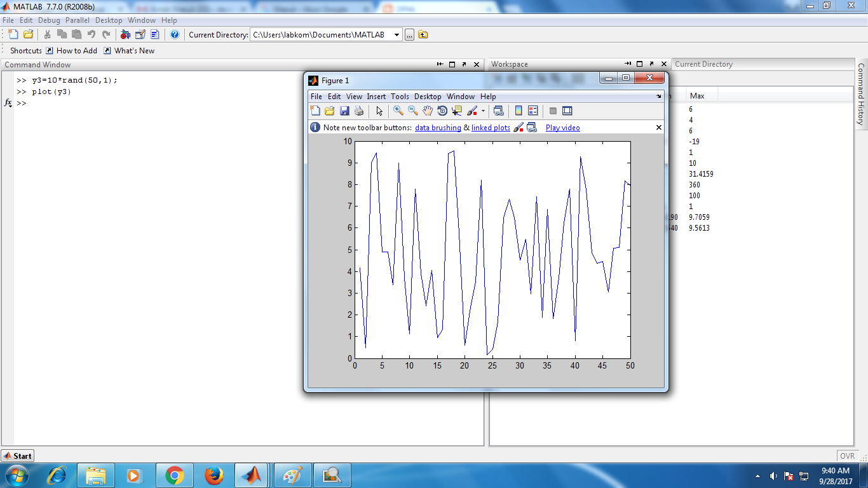
Task: Activate the Data Cursor tool
Action: [x=456, y=111]
